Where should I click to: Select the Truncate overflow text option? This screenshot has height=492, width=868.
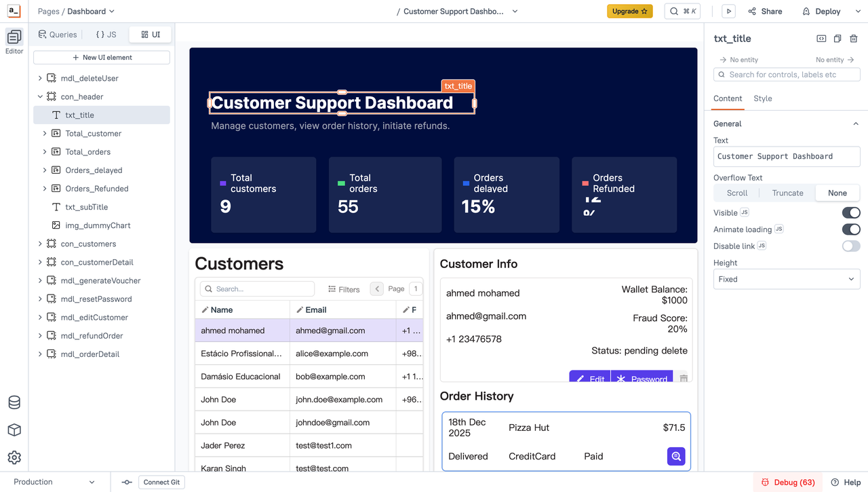[787, 193]
